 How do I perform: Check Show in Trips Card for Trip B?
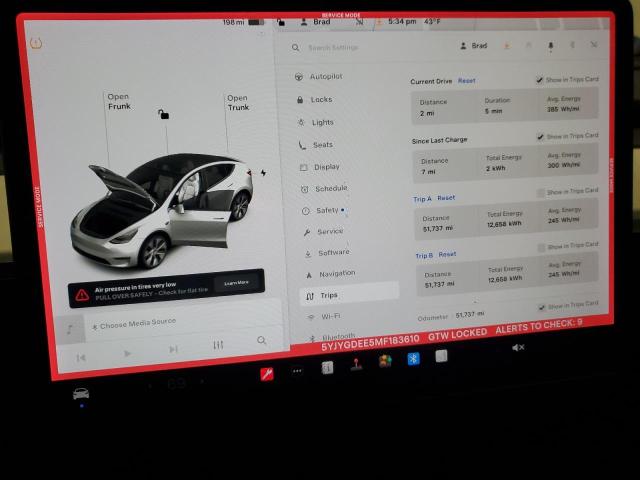[542, 248]
